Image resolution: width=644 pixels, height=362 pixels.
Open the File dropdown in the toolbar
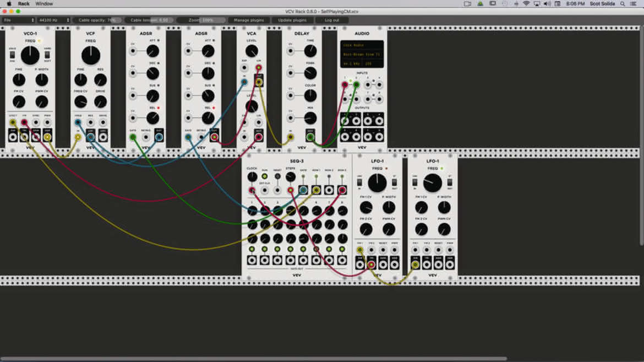tap(19, 20)
